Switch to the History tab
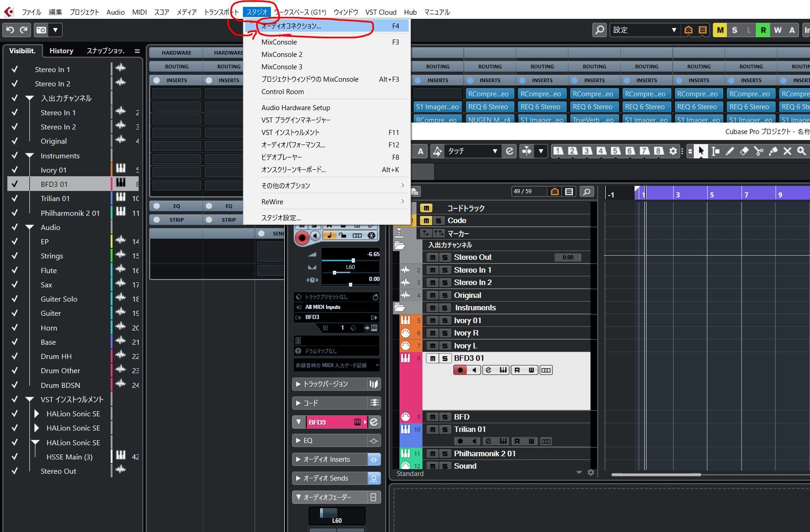Screen dimensions: 810x532 [x=61, y=51]
